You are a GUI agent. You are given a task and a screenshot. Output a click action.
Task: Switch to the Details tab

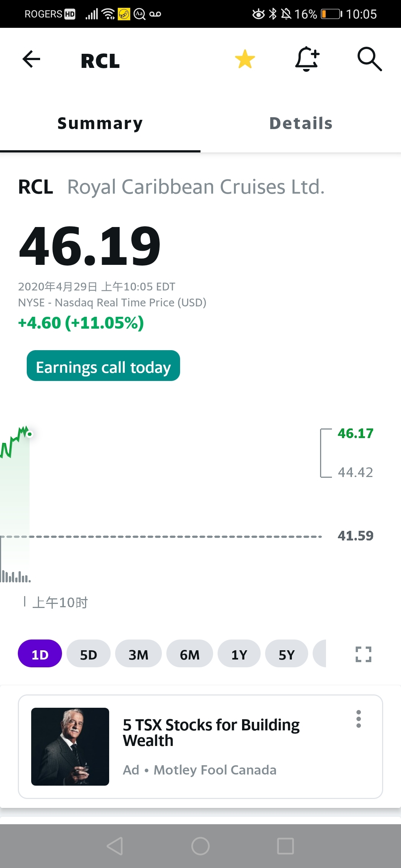[x=301, y=124]
